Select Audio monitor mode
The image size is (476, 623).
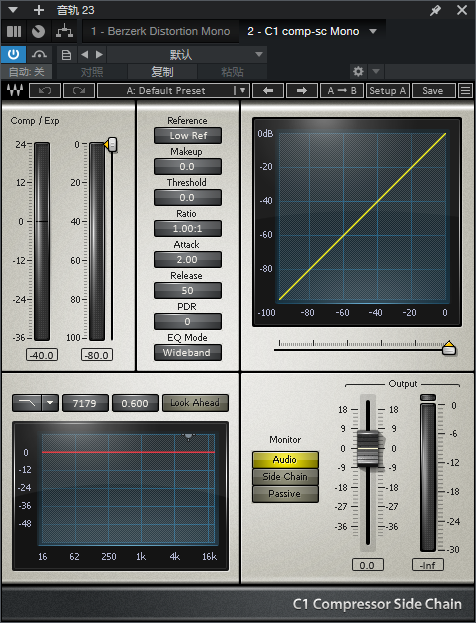(285, 460)
